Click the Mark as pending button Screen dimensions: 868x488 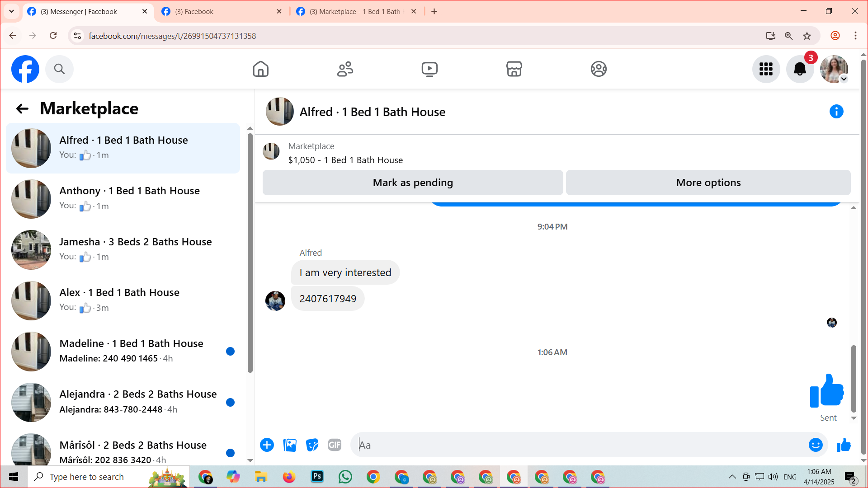[413, 183]
